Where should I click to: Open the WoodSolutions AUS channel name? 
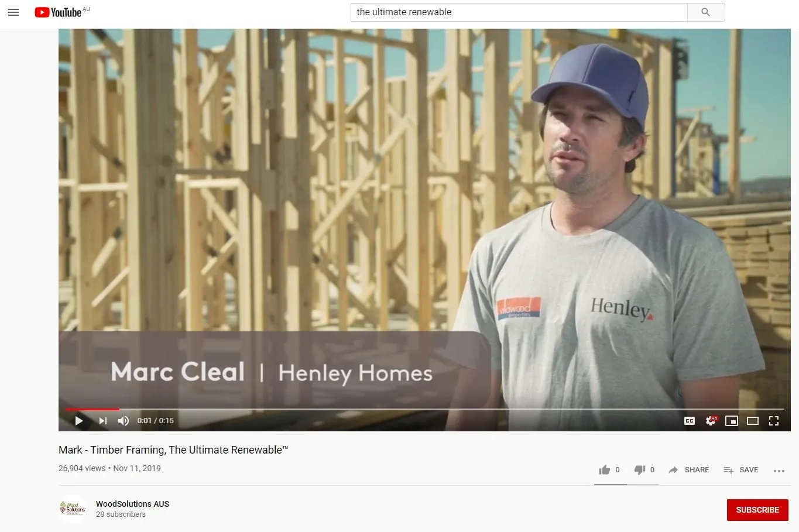pos(132,504)
